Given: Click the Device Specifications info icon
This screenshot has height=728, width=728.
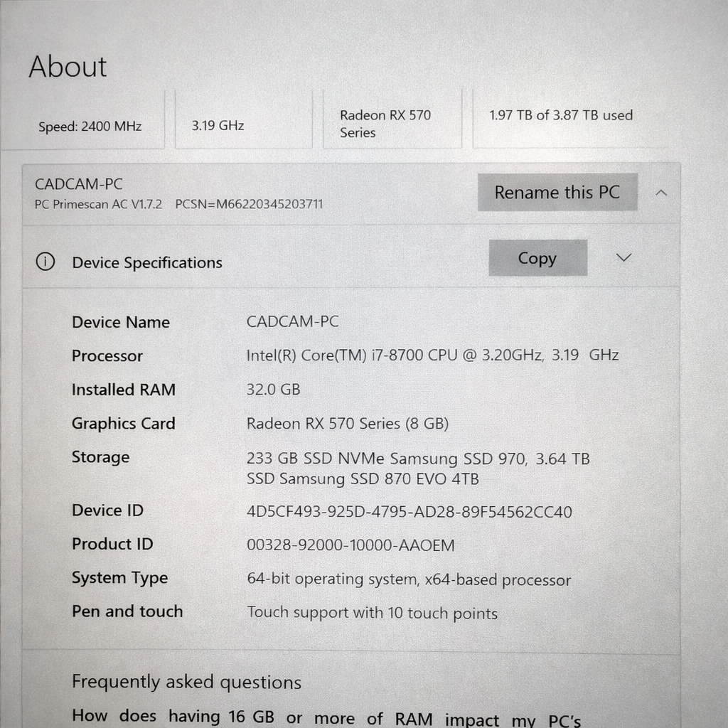Looking at the screenshot, I should (45, 262).
